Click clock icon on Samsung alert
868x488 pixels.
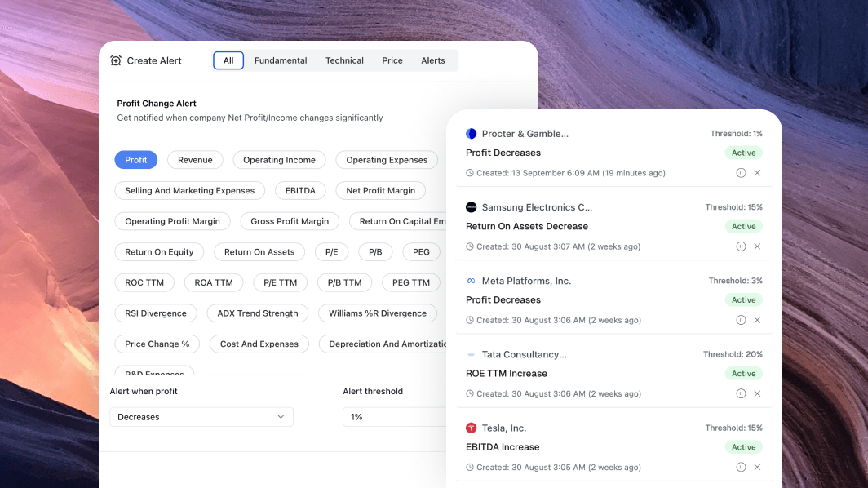470,246
